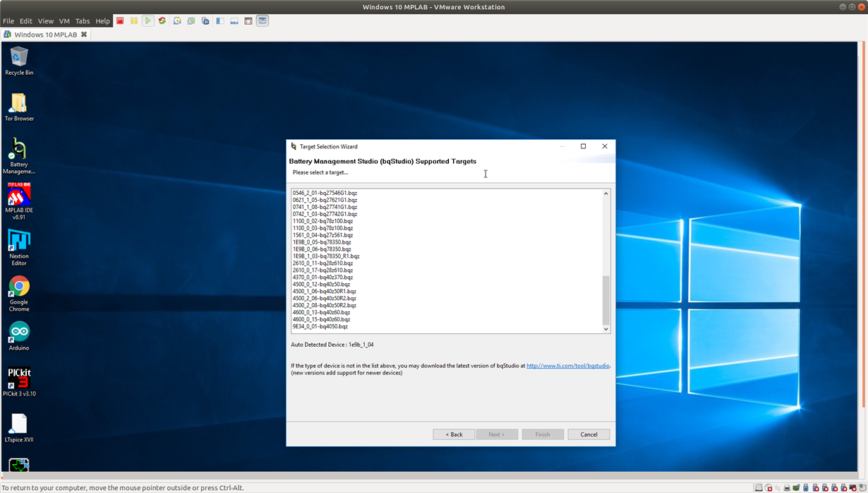This screenshot has height=493, width=868.
Task: Open Google Chrome desktop shortcut
Action: tap(19, 294)
